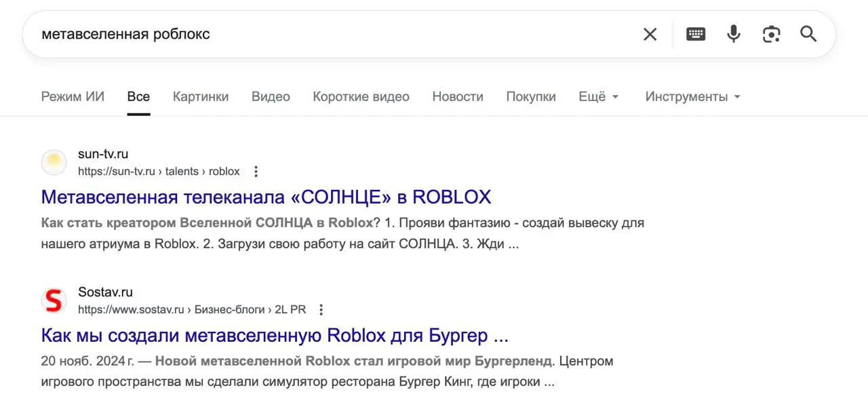Click snippet line нашего атриума в Roblox
This screenshot has width=868, height=407.
[279, 244]
